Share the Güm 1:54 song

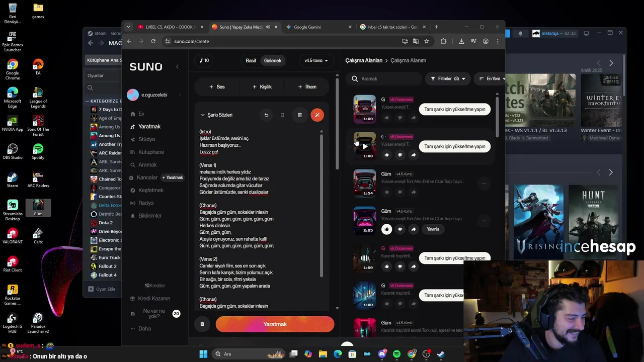414,192
